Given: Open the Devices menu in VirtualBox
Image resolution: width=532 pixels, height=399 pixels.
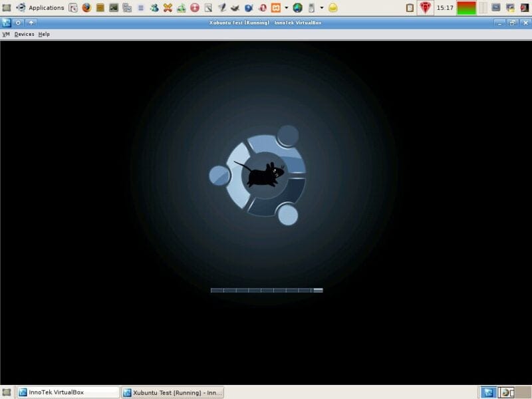Looking at the screenshot, I should coord(23,34).
